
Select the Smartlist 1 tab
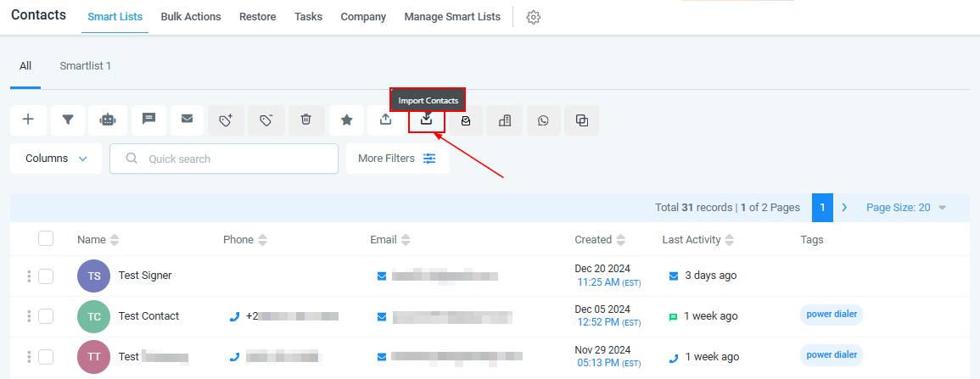coord(86,65)
